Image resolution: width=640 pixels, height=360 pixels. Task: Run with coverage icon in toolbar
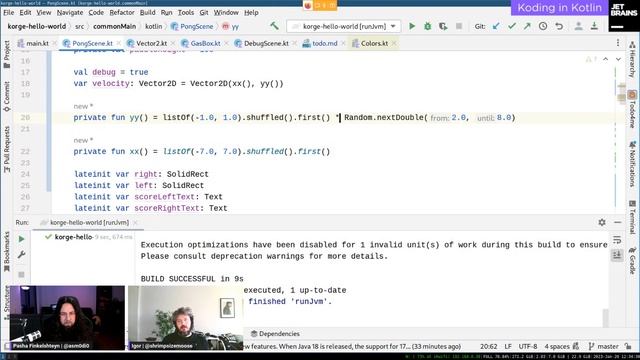coord(443,26)
